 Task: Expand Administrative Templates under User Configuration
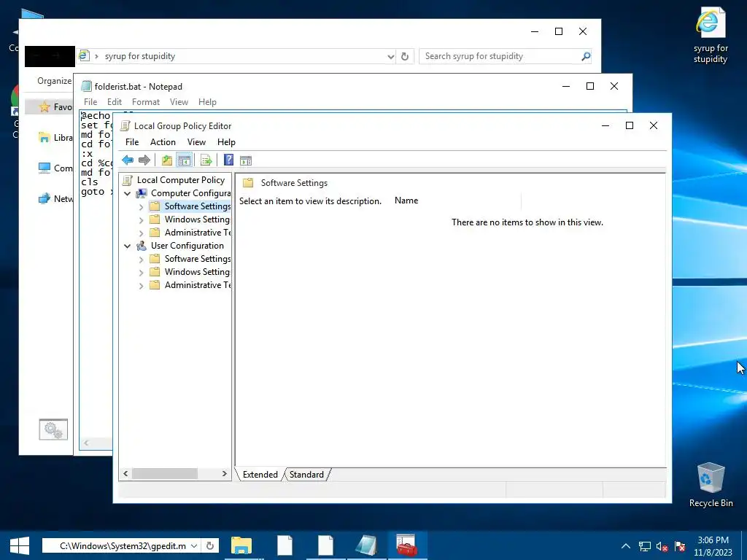tap(141, 286)
